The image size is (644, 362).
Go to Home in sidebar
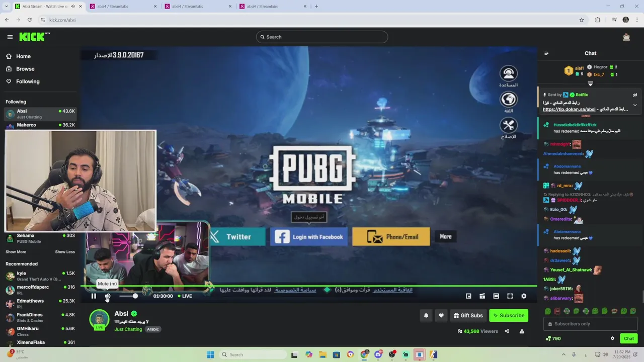click(x=23, y=56)
